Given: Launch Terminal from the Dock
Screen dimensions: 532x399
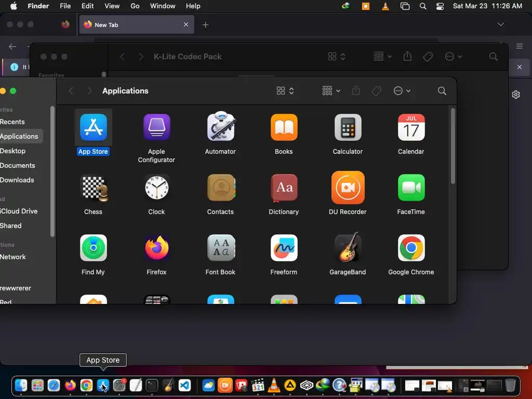Looking at the screenshot, I should pyautogui.click(x=152, y=385).
